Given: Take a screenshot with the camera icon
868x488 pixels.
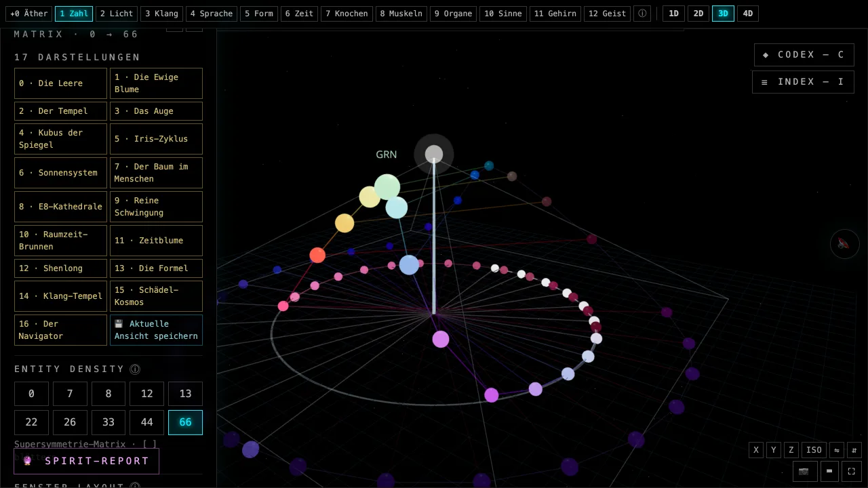Looking at the screenshot, I should coord(804,471).
